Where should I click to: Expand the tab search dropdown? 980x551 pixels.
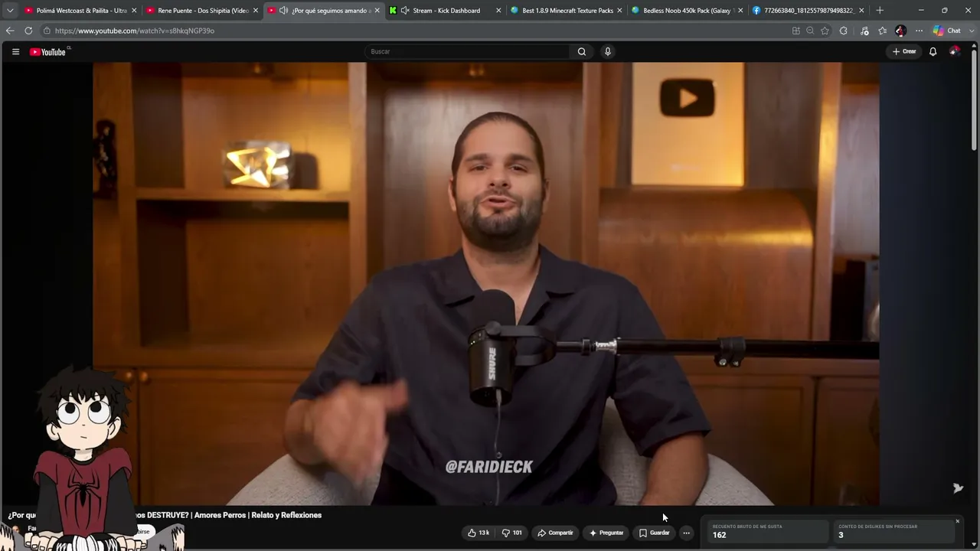[10, 11]
